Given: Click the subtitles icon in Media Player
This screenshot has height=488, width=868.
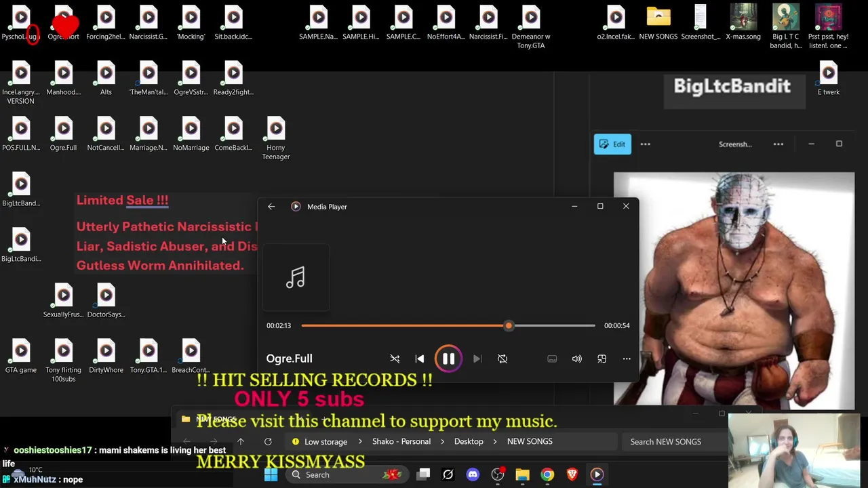Looking at the screenshot, I should point(552,359).
